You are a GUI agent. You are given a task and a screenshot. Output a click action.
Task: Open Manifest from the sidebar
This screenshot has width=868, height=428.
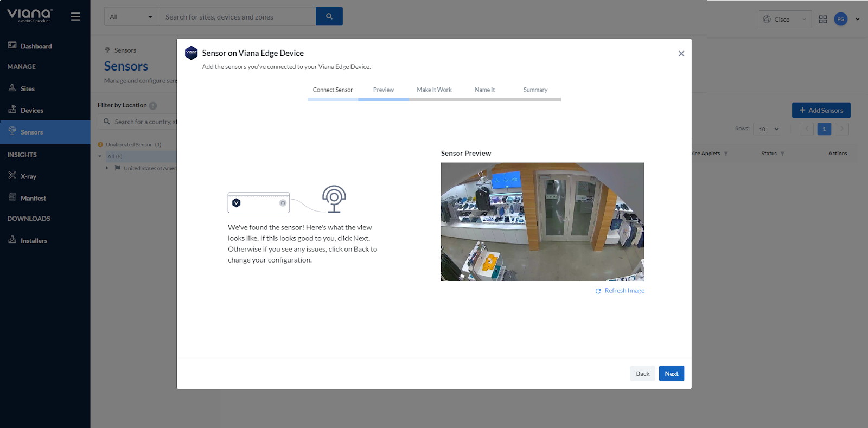[x=33, y=198]
